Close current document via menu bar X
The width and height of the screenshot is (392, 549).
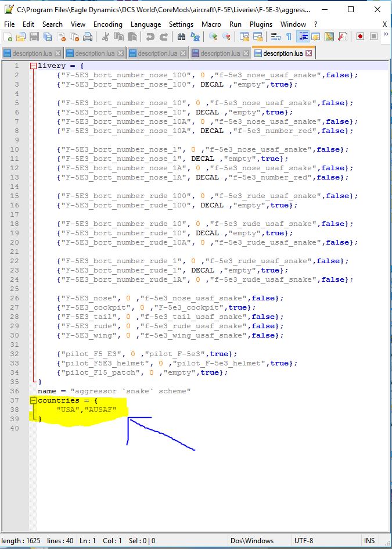[384, 24]
